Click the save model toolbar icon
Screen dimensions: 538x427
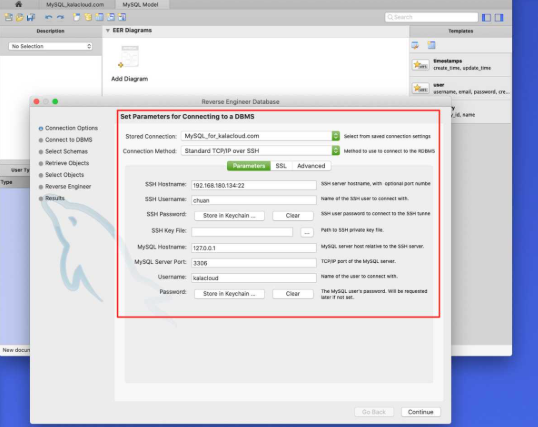pyautogui.click(x=31, y=17)
